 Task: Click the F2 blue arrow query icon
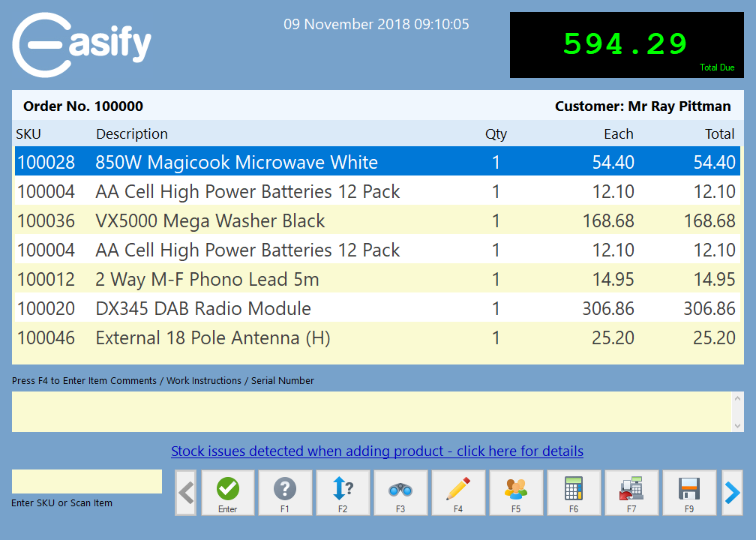pyautogui.click(x=343, y=492)
